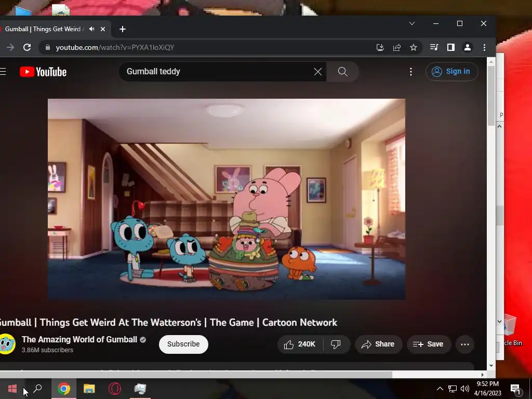The width and height of the screenshot is (532, 399).
Task: Show hidden system tray icons
Action: coord(440,389)
